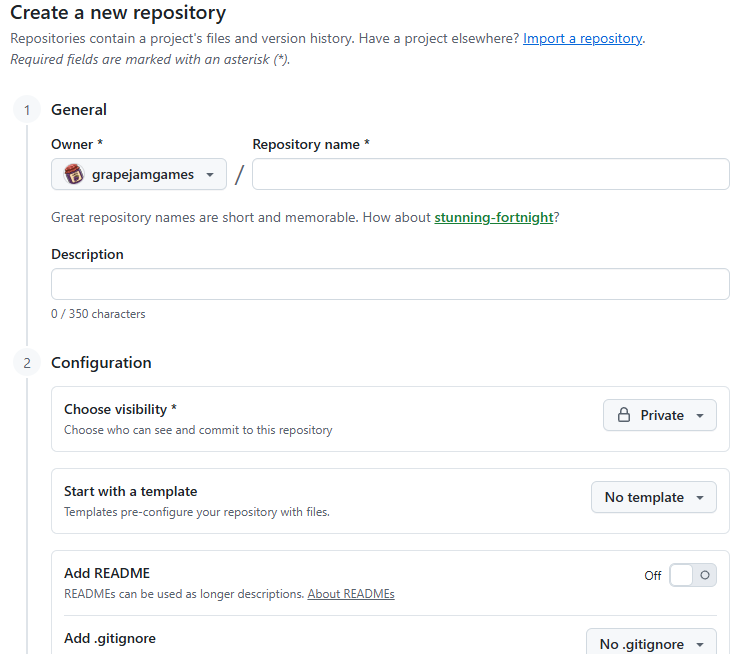Viewport: 736px width, 654px height.
Task: Click the step 1 General circle marker
Action: pyautogui.click(x=28, y=110)
